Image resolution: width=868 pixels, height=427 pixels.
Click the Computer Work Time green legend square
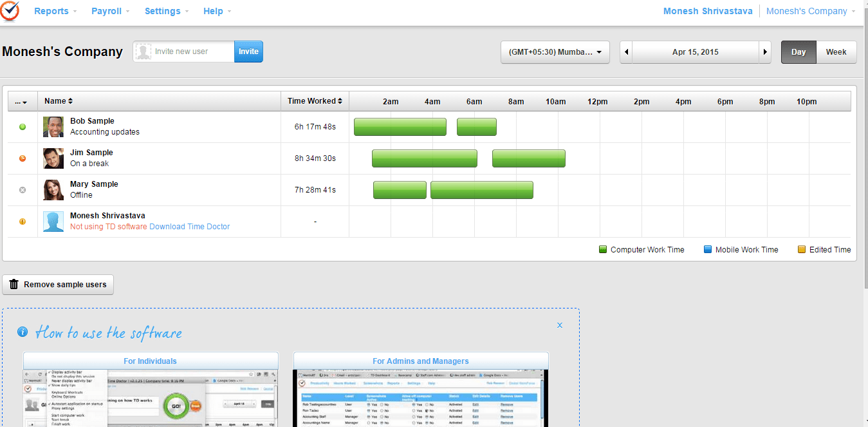(603, 250)
